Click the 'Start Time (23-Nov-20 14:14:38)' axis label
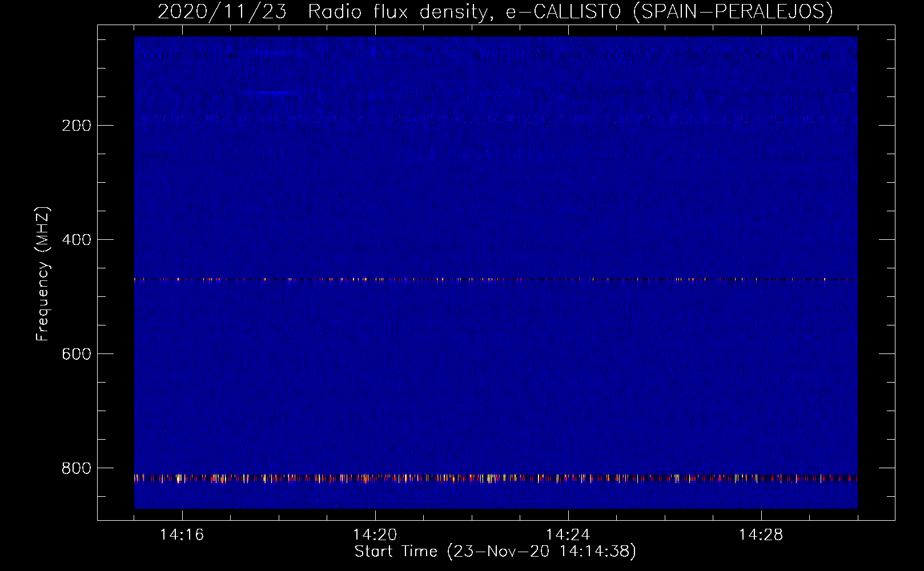The width and height of the screenshot is (924, 571). [495, 552]
